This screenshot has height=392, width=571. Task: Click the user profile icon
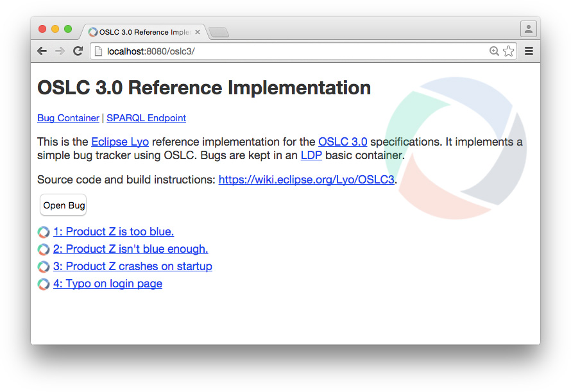tap(529, 29)
